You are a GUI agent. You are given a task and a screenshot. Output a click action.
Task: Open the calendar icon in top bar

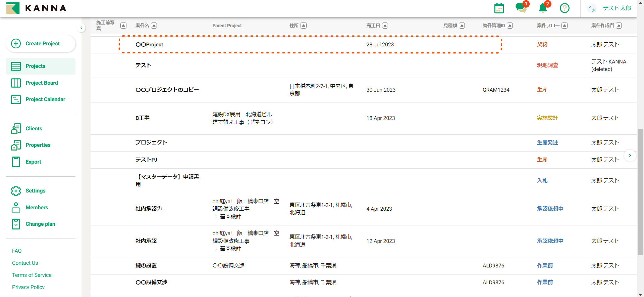point(499,8)
